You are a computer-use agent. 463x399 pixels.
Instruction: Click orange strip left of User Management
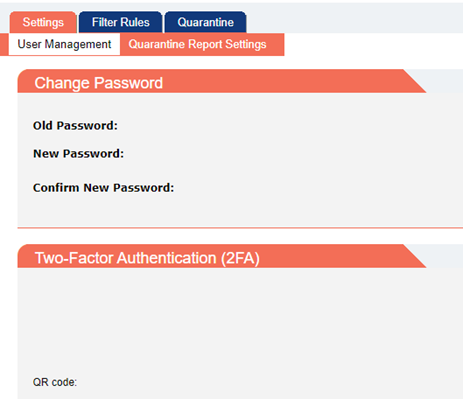coord(4,44)
